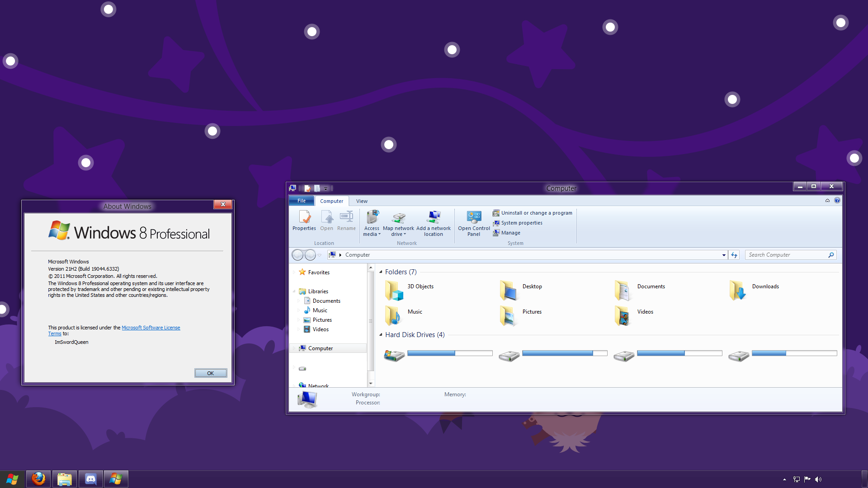The image size is (868, 488).
Task: Select Music under Libraries in the navigation tree
Action: coord(320,310)
